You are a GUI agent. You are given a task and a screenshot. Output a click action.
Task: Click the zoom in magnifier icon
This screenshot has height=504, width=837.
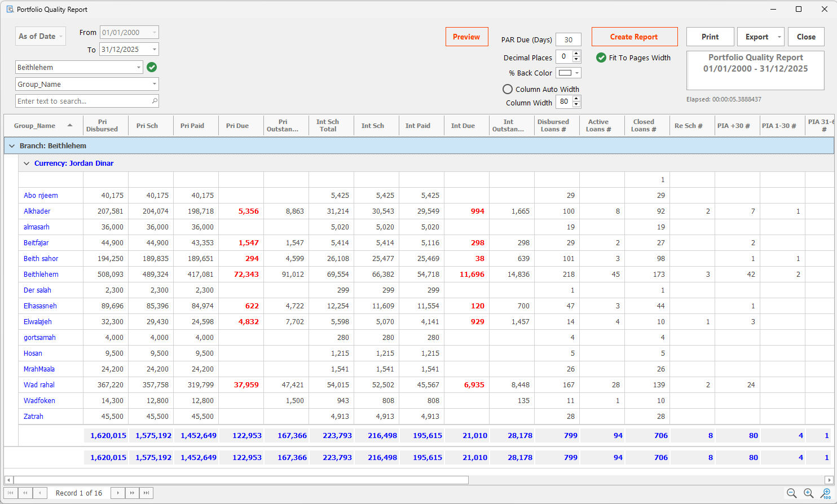click(x=809, y=493)
